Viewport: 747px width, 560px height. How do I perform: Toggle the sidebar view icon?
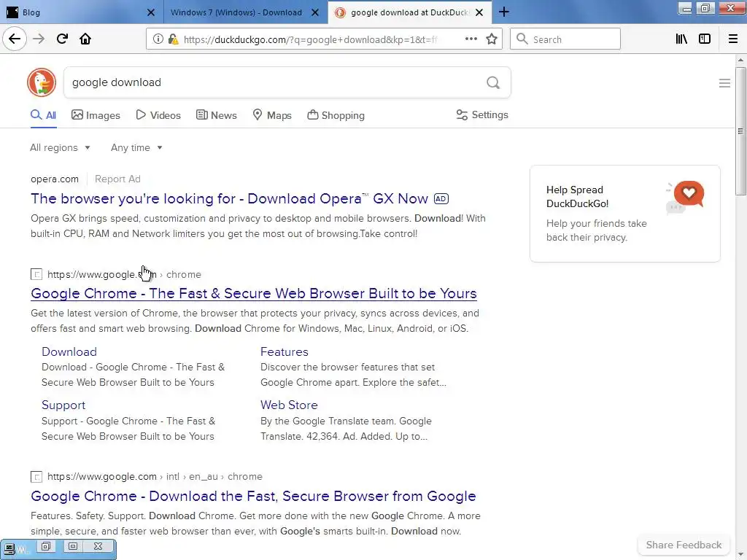(x=705, y=39)
